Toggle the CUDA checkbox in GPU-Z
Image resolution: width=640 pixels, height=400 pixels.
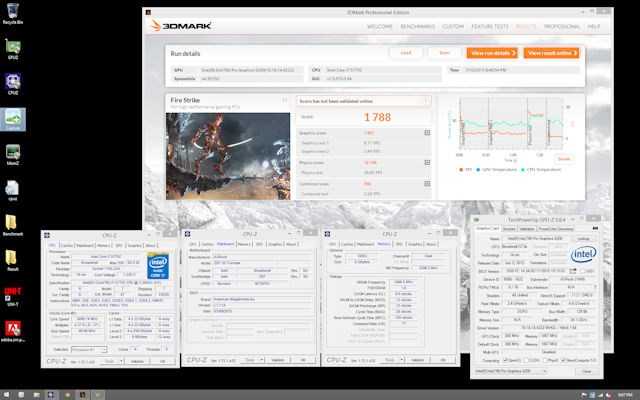click(x=527, y=360)
